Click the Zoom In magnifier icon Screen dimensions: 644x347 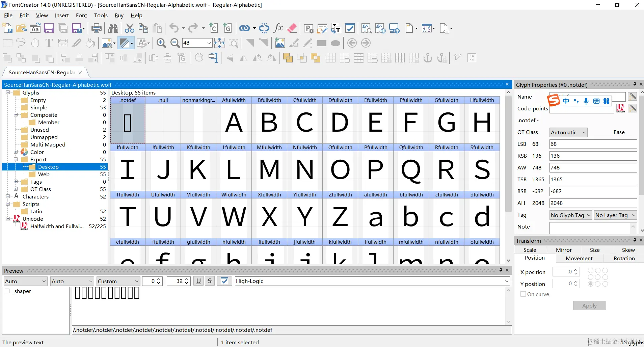(x=161, y=43)
